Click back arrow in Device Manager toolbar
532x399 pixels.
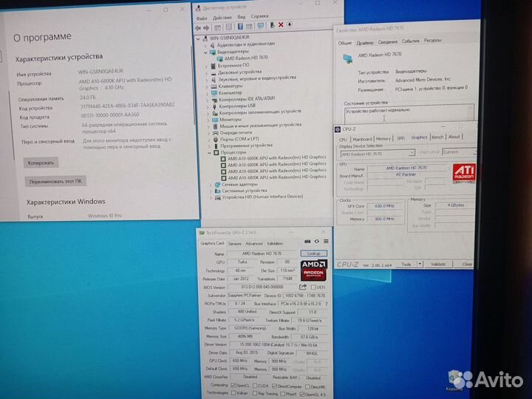[x=199, y=27]
